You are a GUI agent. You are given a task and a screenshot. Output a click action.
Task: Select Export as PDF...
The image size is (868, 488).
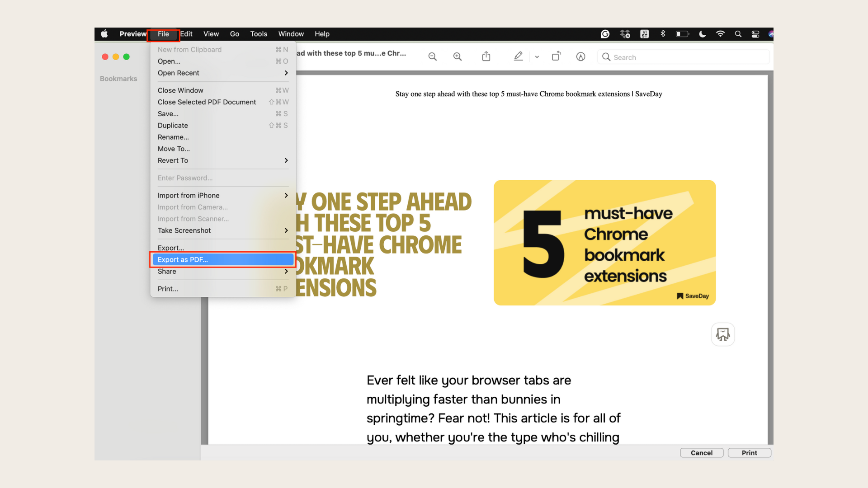tap(223, 260)
